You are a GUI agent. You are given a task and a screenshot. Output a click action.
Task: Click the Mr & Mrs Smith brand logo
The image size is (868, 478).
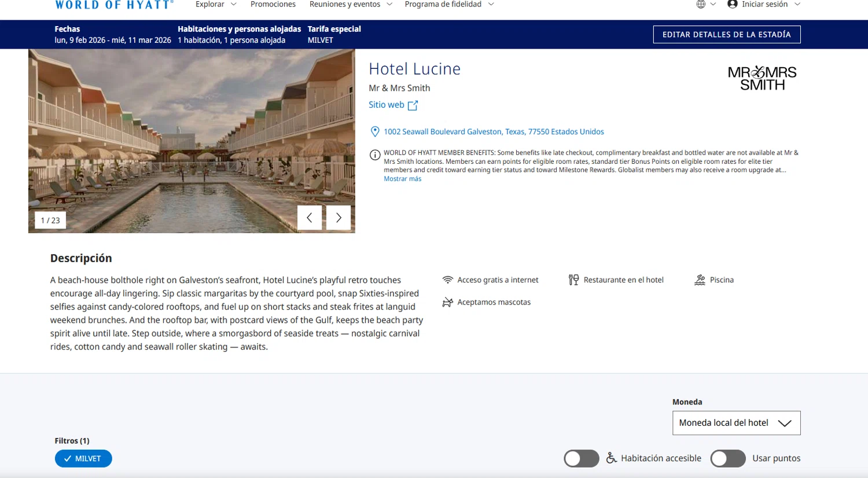(x=762, y=78)
